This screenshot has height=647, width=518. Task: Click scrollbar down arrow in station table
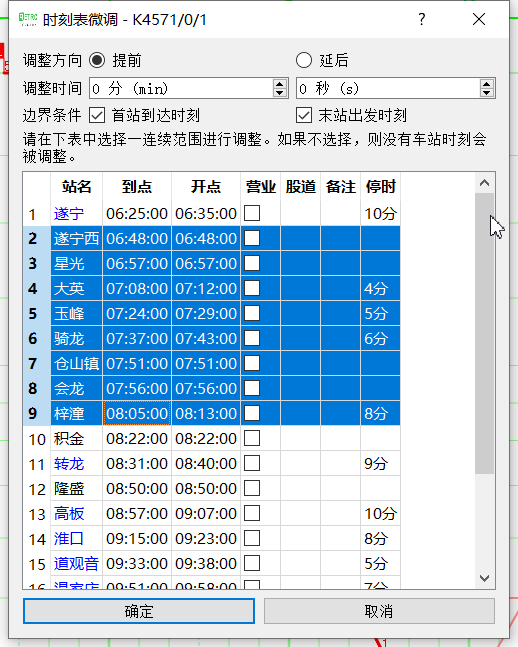coord(485,578)
